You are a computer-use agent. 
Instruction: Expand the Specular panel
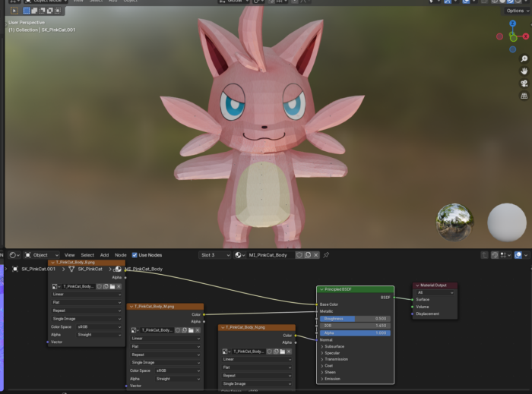click(330, 353)
